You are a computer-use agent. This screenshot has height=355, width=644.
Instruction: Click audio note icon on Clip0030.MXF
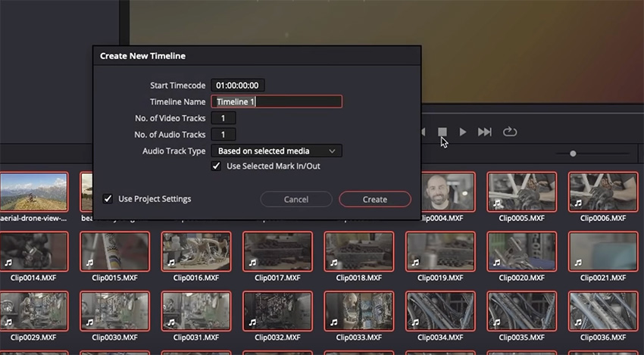(x=90, y=322)
